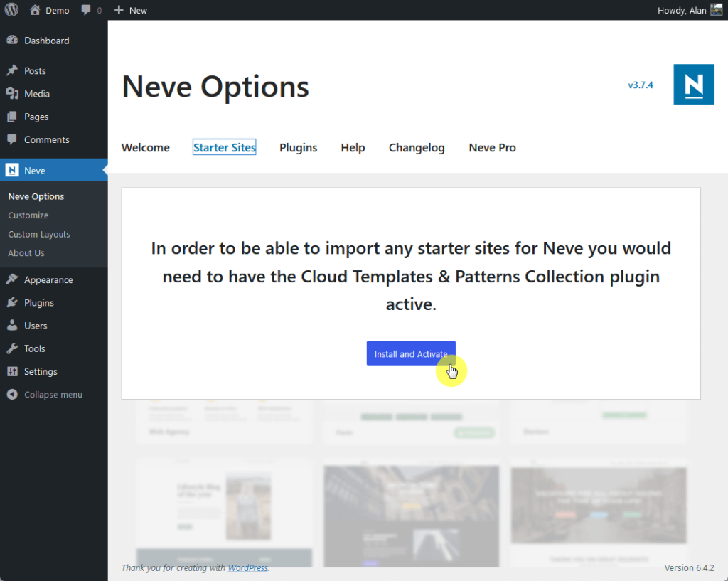Screen dimensions: 728x581
Task: Click the Posts pin icon
Action: (13, 70)
